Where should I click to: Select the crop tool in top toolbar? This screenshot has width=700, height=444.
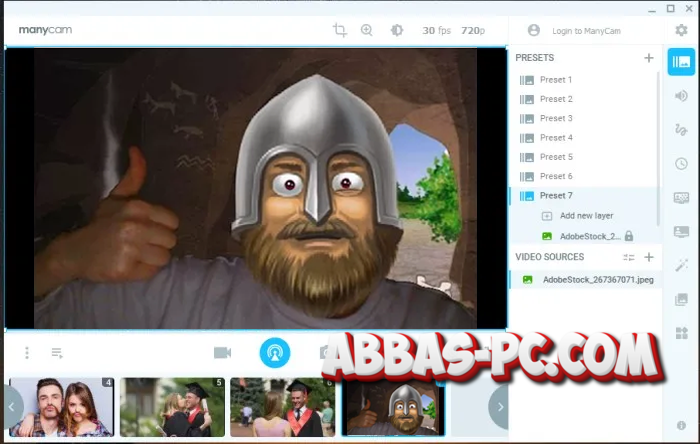(340, 30)
